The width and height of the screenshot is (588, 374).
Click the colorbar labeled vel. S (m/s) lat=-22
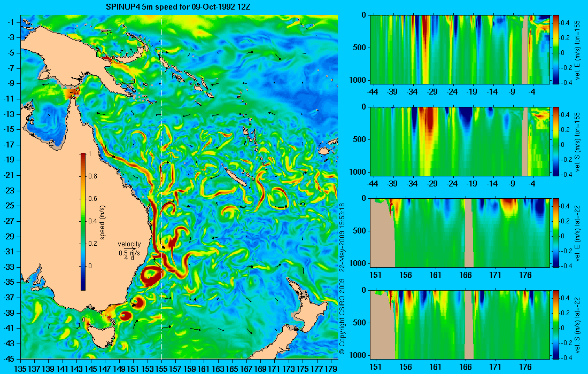point(556,324)
